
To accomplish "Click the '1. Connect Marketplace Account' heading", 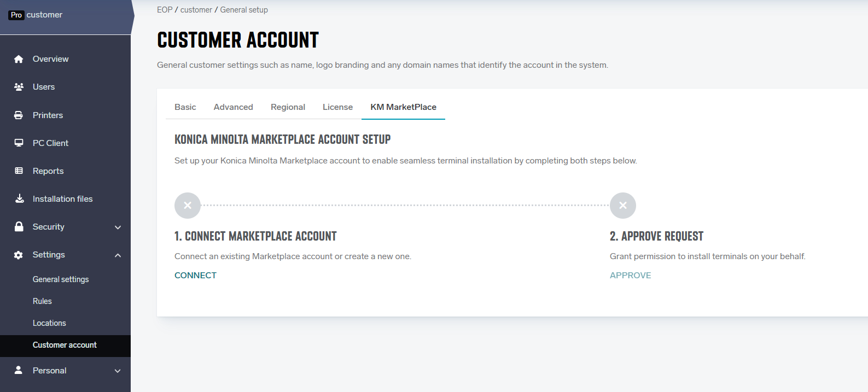I will [255, 236].
